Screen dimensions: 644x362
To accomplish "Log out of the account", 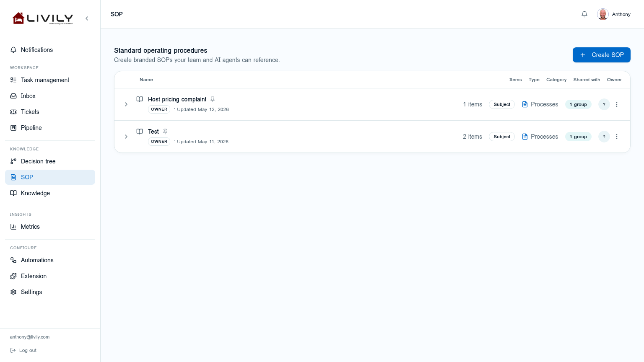I will (x=23, y=350).
